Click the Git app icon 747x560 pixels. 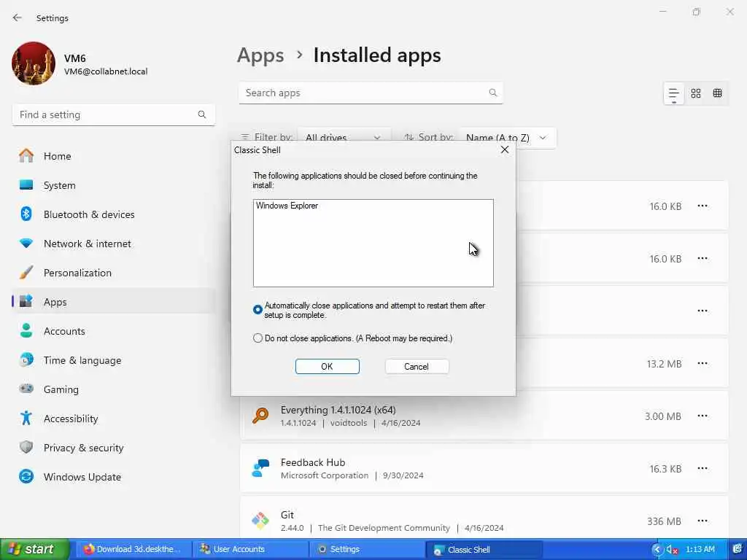(260, 521)
